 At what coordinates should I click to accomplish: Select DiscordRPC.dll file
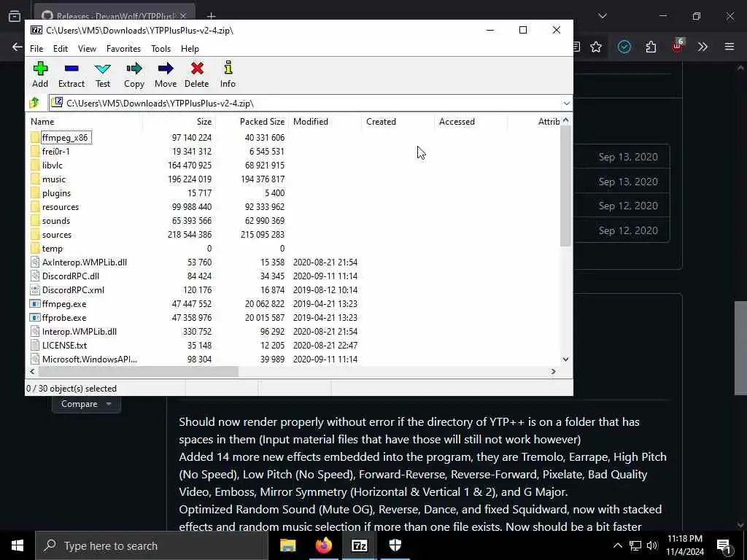click(x=71, y=276)
